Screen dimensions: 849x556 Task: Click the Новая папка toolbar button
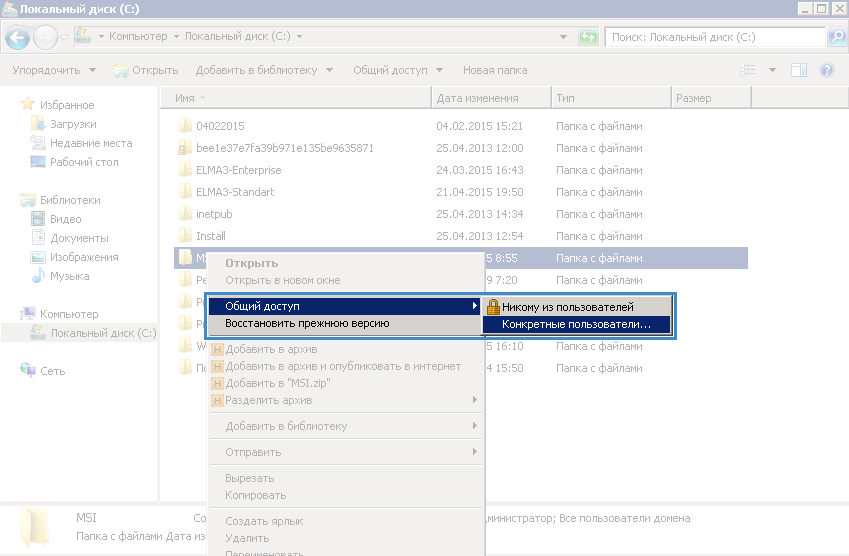[495, 70]
